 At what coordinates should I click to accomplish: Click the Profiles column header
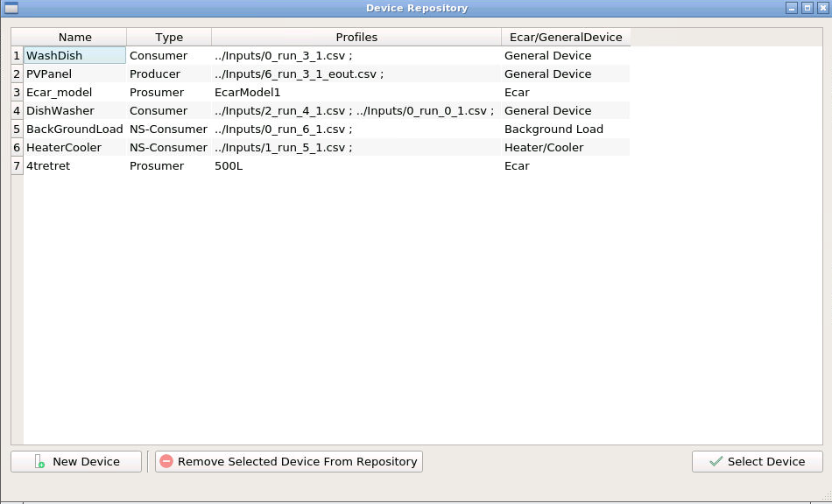[x=356, y=37]
